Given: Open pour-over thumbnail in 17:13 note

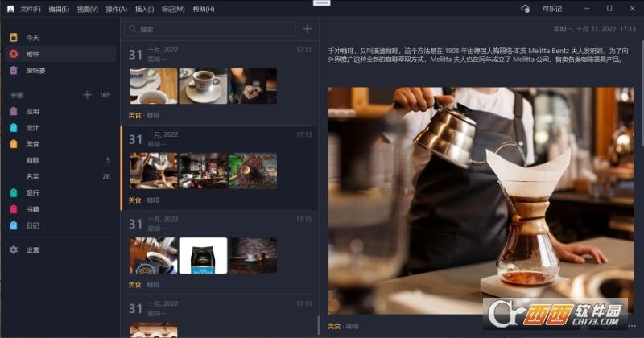Looking at the screenshot, I should 153,171.
